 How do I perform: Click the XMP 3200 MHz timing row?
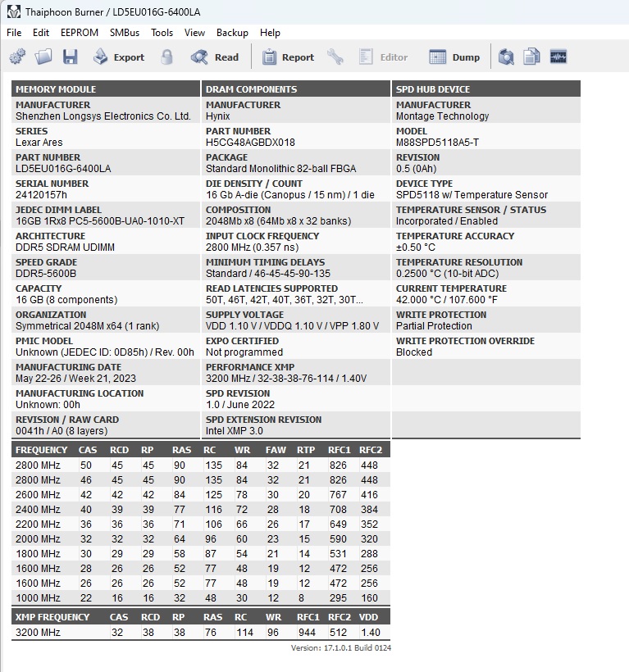pyautogui.click(x=201, y=632)
